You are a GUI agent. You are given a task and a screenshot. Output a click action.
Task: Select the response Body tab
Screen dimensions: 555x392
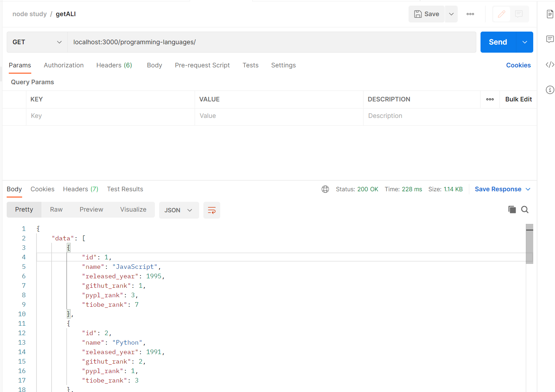click(14, 189)
